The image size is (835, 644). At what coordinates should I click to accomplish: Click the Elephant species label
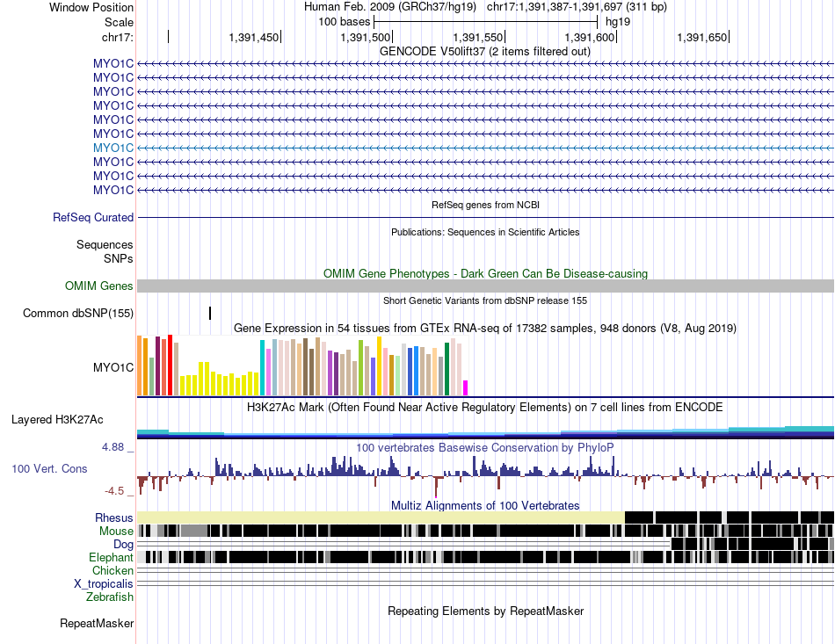pos(111,557)
